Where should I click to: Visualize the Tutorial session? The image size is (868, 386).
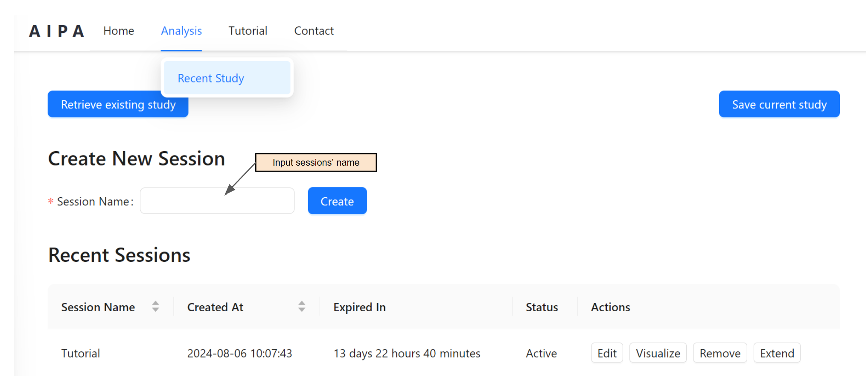click(658, 353)
